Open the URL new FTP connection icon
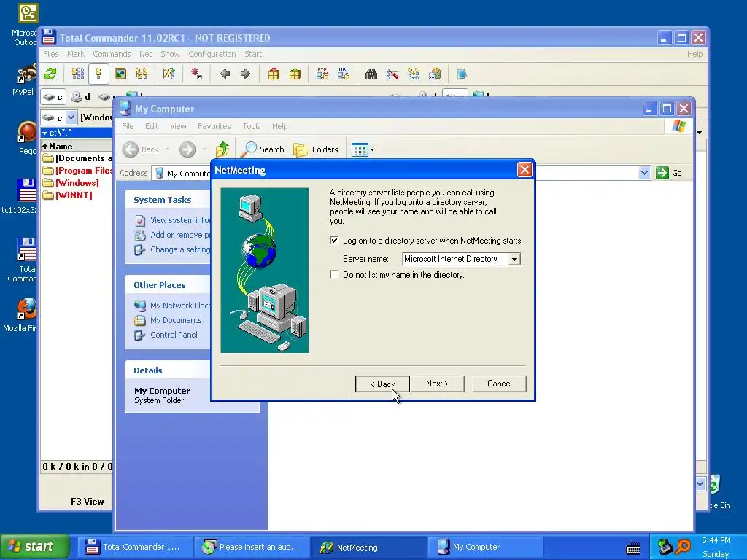 click(344, 74)
